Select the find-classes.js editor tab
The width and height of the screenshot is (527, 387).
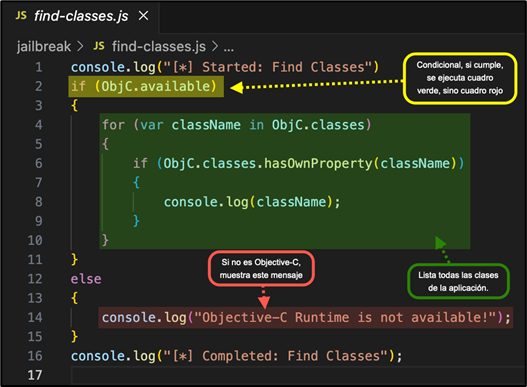tap(81, 16)
